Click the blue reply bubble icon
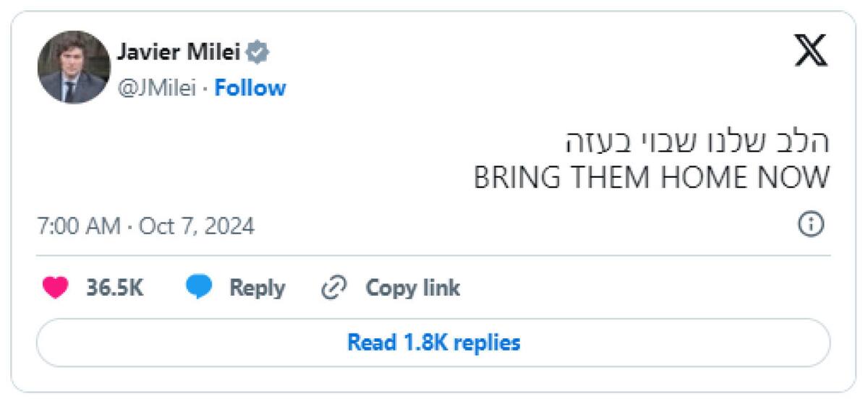This screenshot has height=417, width=868. coord(199,288)
